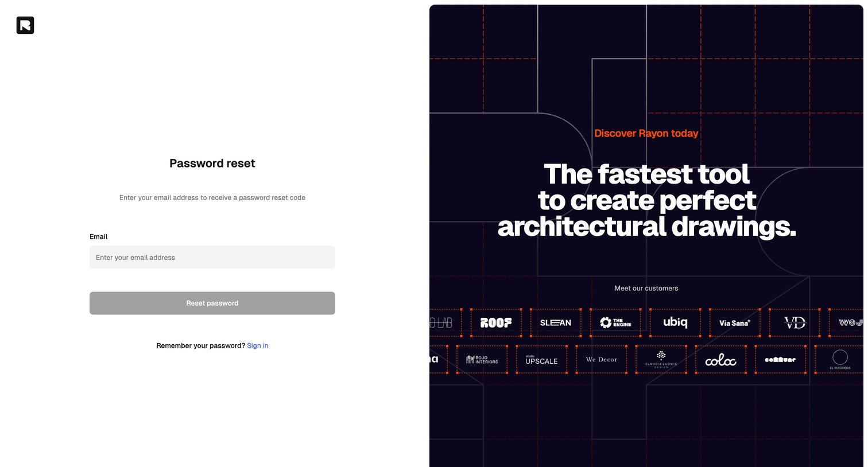Click the Via Sana customer logo
This screenshot has width=868, height=467.
tap(735, 323)
